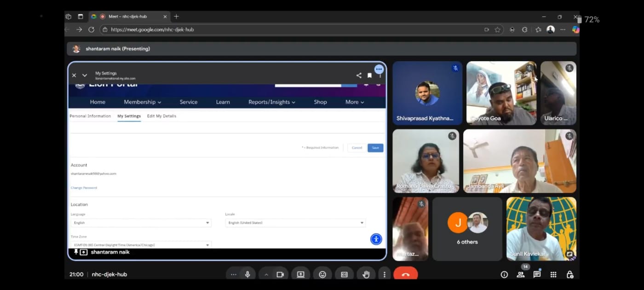Viewport: 644px width, 290px height.
Task: Send an emoji reaction
Action: tap(322, 274)
